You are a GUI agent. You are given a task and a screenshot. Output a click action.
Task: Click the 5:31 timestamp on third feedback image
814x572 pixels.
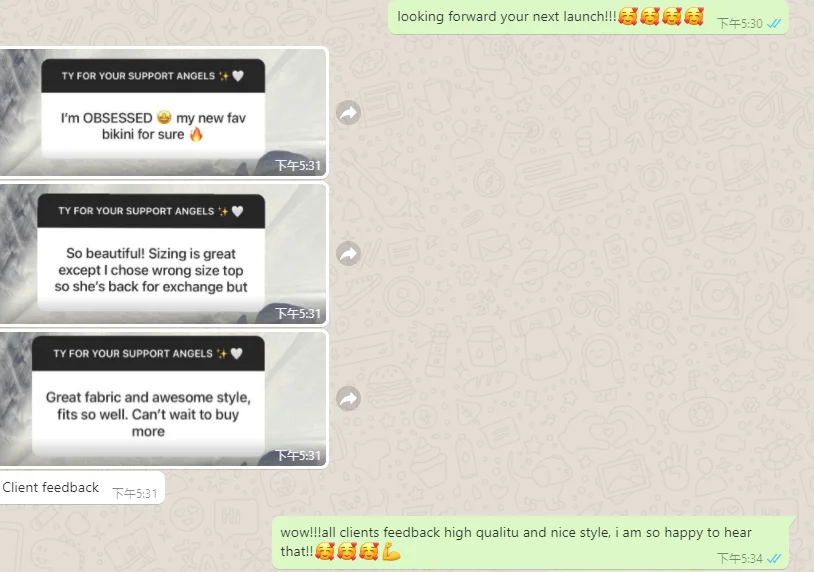click(297, 455)
